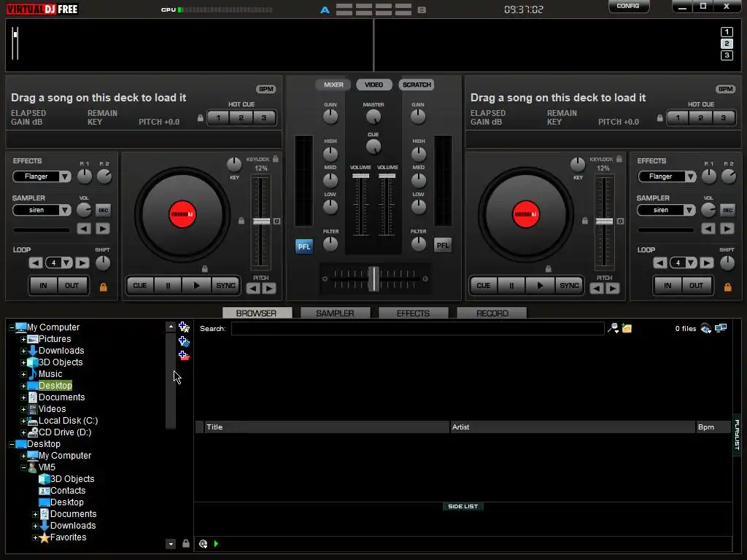This screenshot has height=560, width=747.
Task: Click the vertical PLAYLIST side tab
Action: pyautogui.click(x=737, y=435)
